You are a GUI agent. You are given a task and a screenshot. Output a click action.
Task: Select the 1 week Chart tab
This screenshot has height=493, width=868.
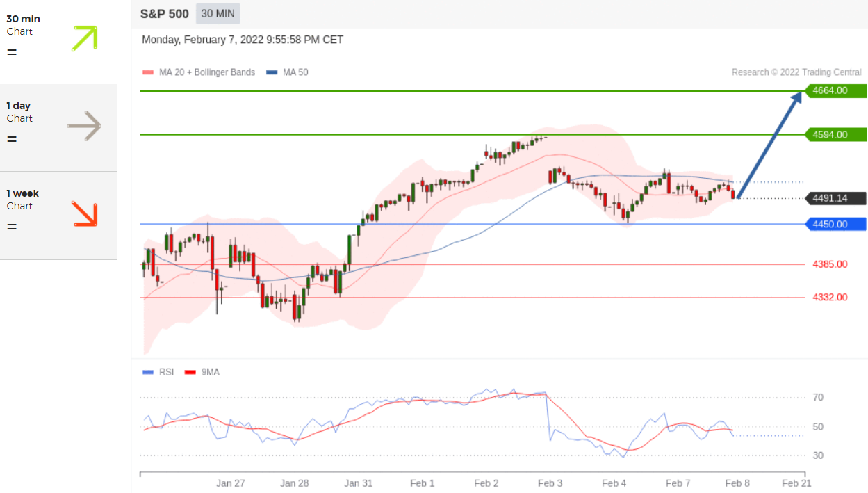[x=58, y=216]
